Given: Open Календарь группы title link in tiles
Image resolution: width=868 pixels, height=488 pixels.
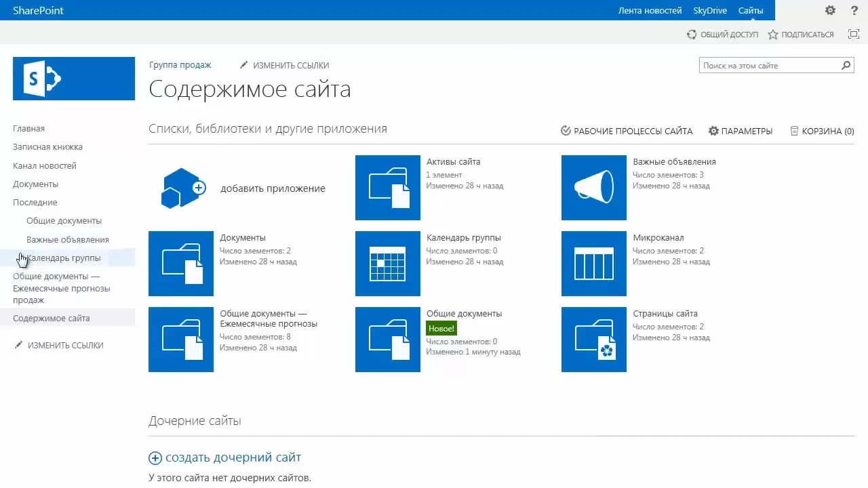Looking at the screenshot, I should [464, 238].
